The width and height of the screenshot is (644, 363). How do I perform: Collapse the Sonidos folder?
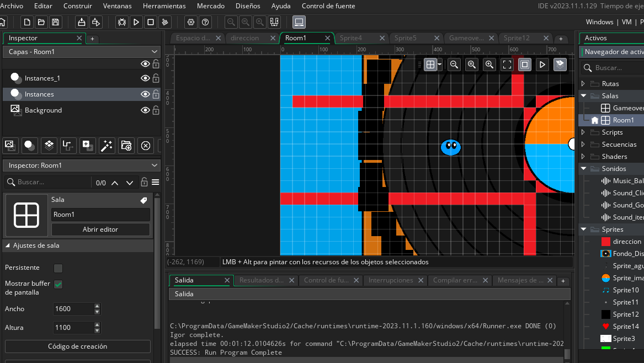[583, 169]
